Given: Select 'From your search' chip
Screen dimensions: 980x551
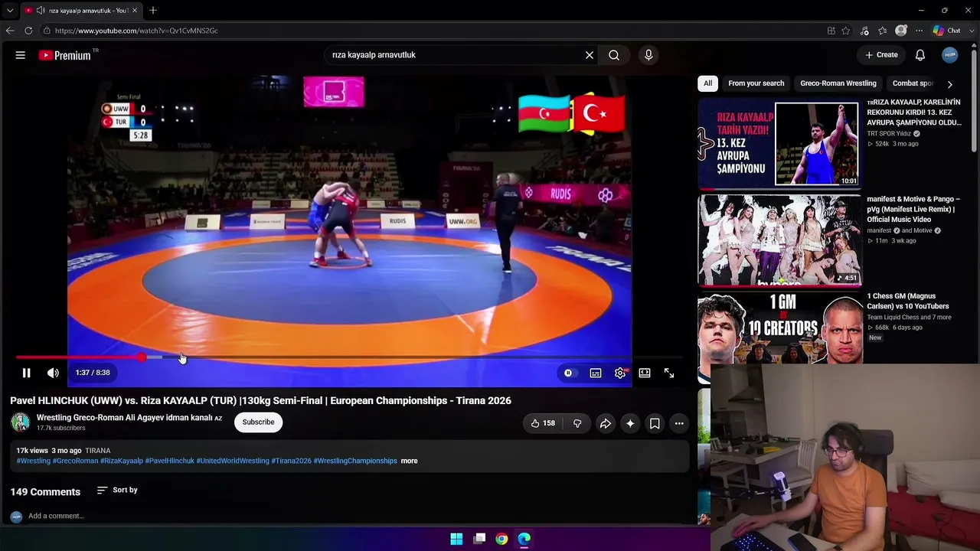Looking at the screenshot, I should click(x=756, y=83).
